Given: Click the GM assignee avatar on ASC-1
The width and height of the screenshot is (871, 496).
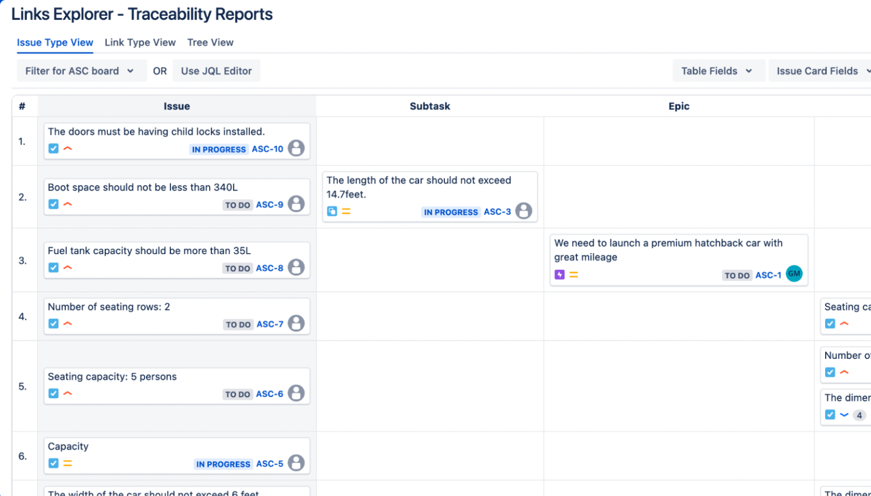Looking at the screenshot, I should tap(794, 274).
